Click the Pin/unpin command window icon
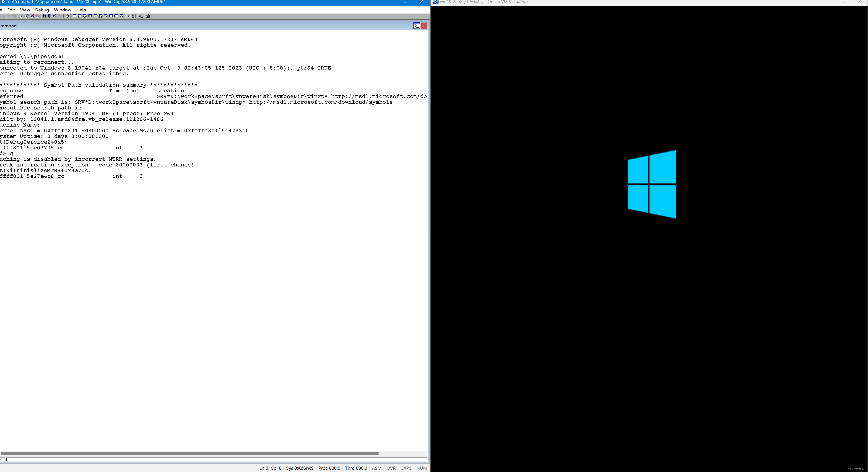The image size is (868, 472). tap(416, 26)
